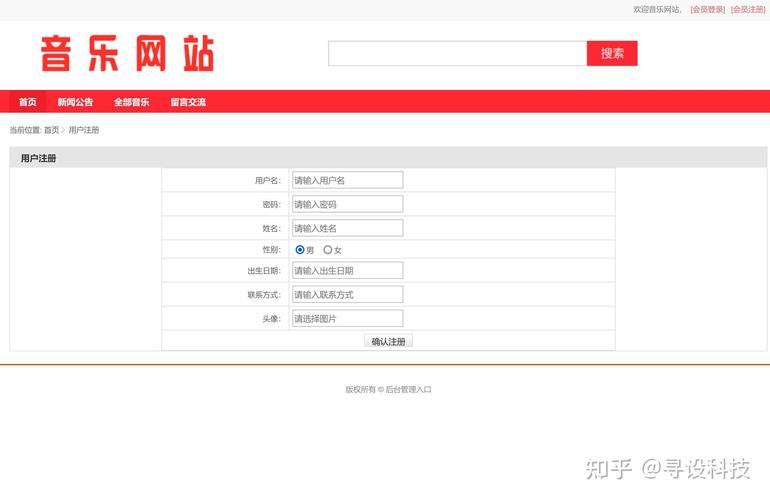Viewport: 770px width, 500px height.
Task: Open the 后台管理入口 footer link
Action: [x=408, y=390]
